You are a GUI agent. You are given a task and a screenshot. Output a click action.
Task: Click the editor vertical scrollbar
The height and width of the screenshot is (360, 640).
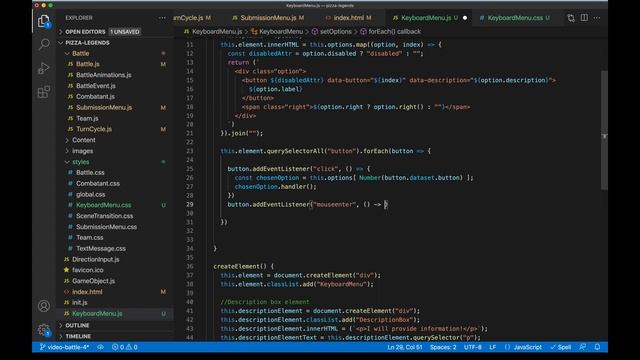click(x=604, y=130)
